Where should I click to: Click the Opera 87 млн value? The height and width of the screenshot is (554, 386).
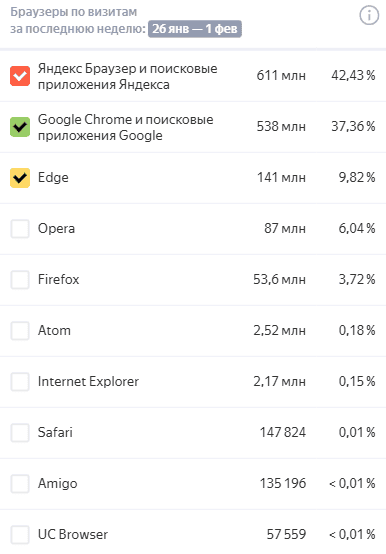pyautogui.click(x=285, y=228)
